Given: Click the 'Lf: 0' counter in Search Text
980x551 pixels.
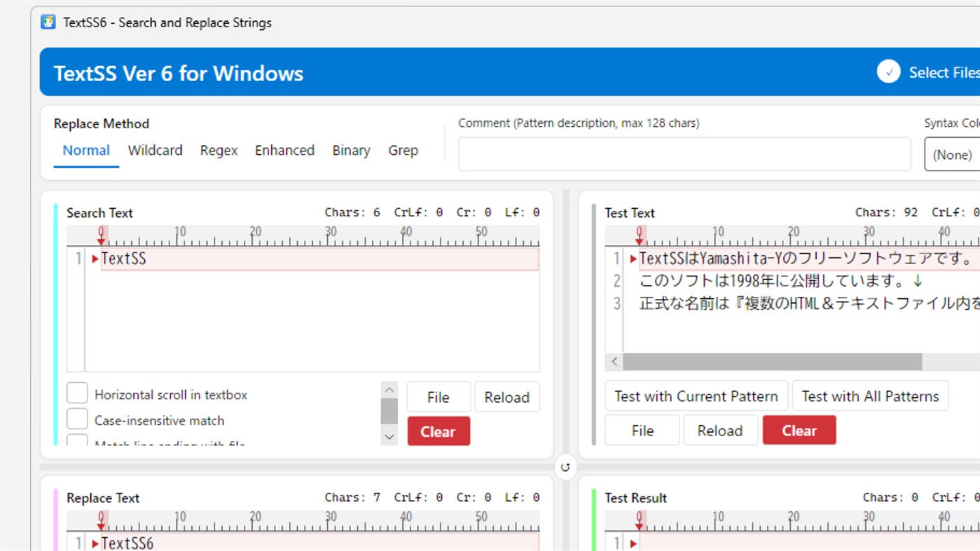Looking at the screenshot, I should [x=522, y=212].
